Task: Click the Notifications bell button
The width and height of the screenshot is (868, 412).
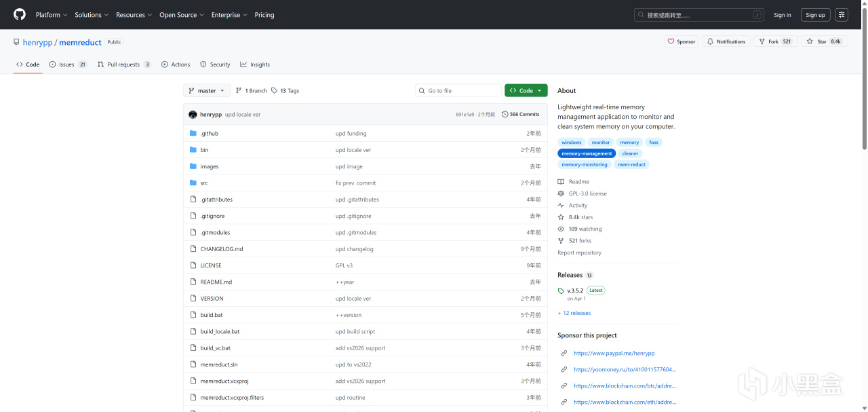Action: pos(726,41)
